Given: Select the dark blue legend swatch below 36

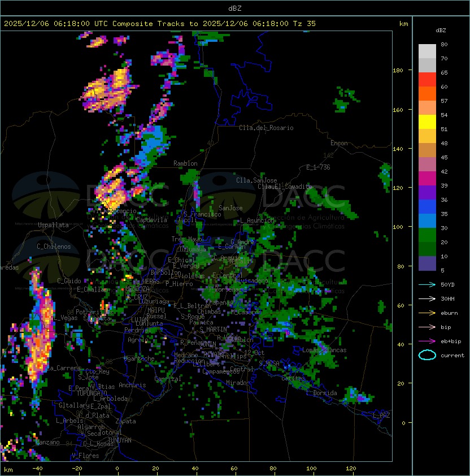Looking at the screenshot, I should [427, 207].
